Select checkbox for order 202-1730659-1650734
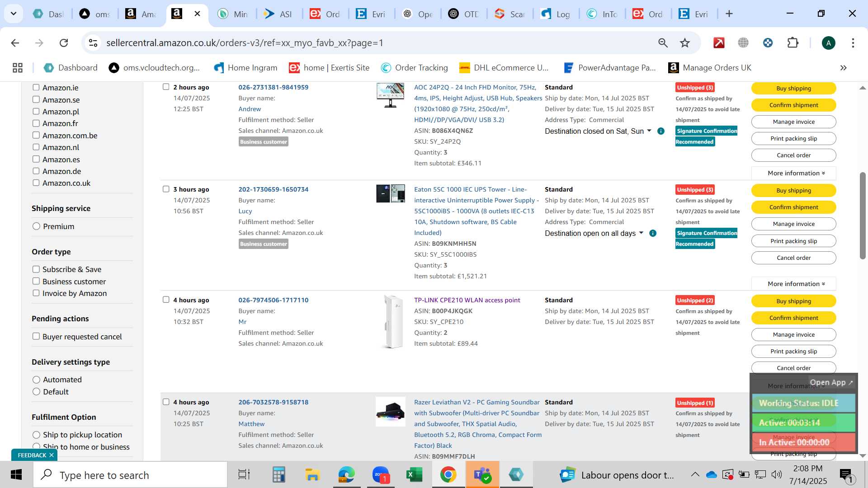The image size is (868, 488). tap(166, 189)
